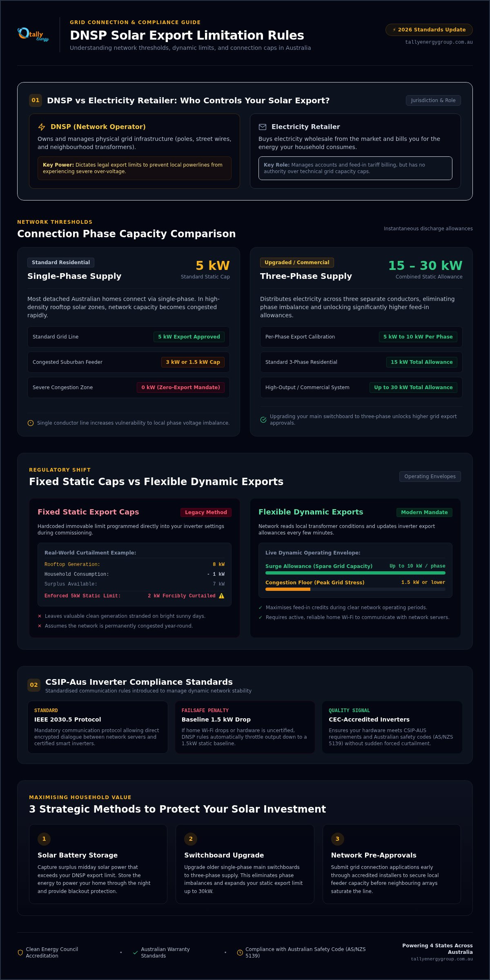Viewport: 490px width, 980px height.
Task: Click the number 2 circle on Switchboard Upgrade
Action: coord(191,839)
